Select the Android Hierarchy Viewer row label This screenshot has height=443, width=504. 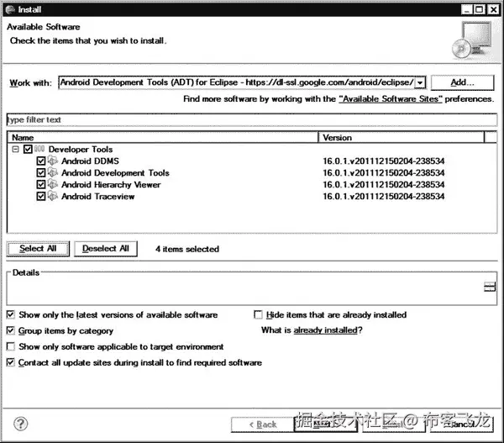pyautogui.click(x=111, y=184)
